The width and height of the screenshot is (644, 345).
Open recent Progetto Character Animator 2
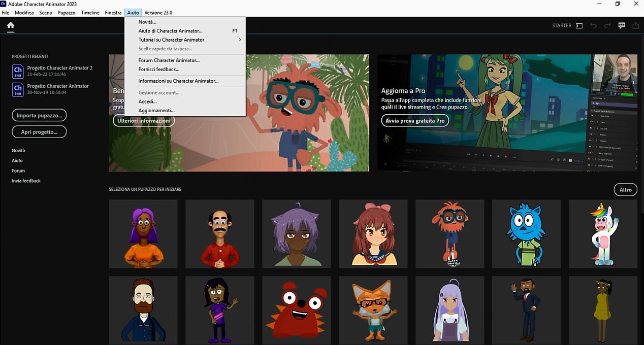coord(59,68)
